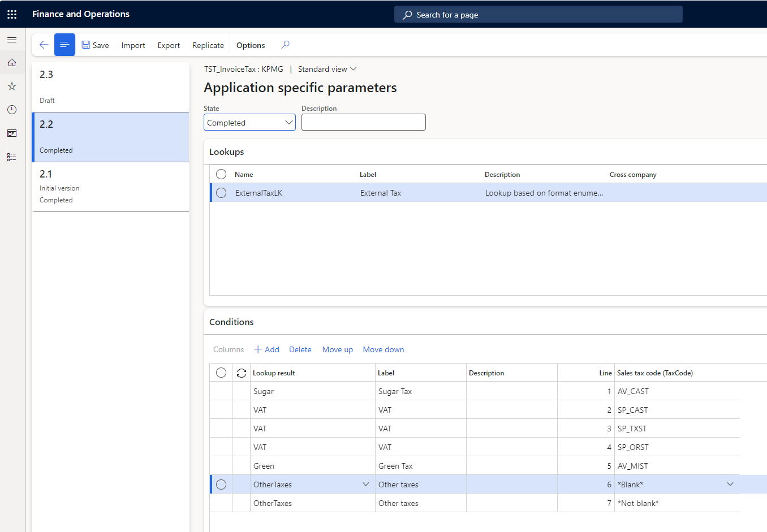Click the Save disk icon
The image size is (767, 532).
pyautogui.click(x=86, y=45)
